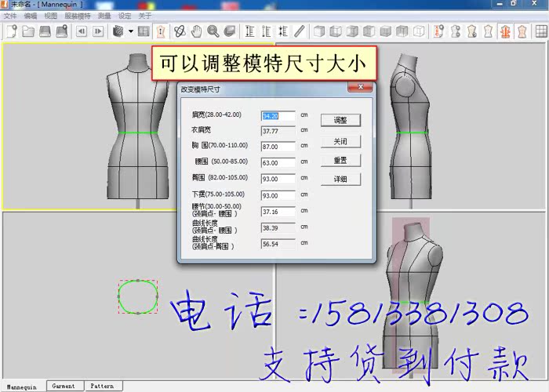Click the transparent outlined cube view icon
549x392 pixels.
[419, 31]
